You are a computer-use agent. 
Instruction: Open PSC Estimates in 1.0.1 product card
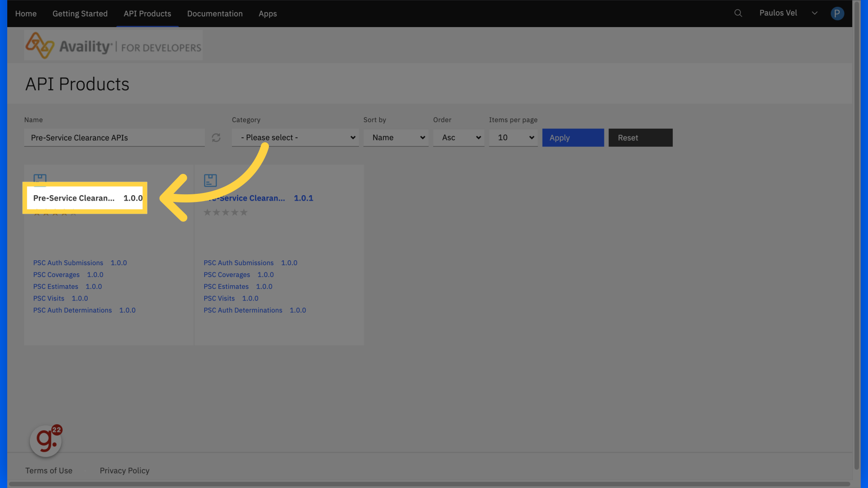click(x=238, y=286)
